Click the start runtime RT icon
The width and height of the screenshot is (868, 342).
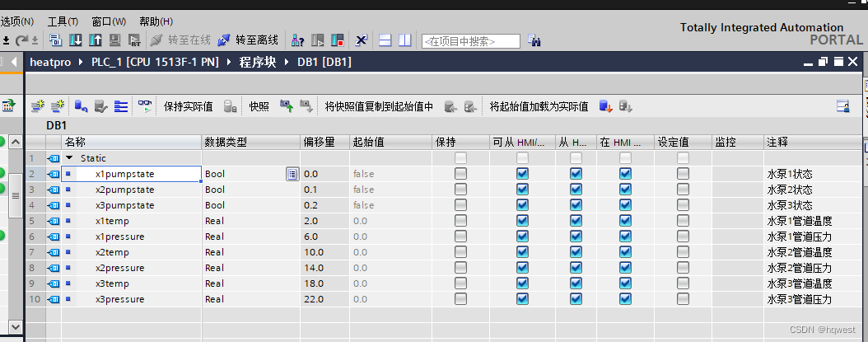tap(134, 40)
